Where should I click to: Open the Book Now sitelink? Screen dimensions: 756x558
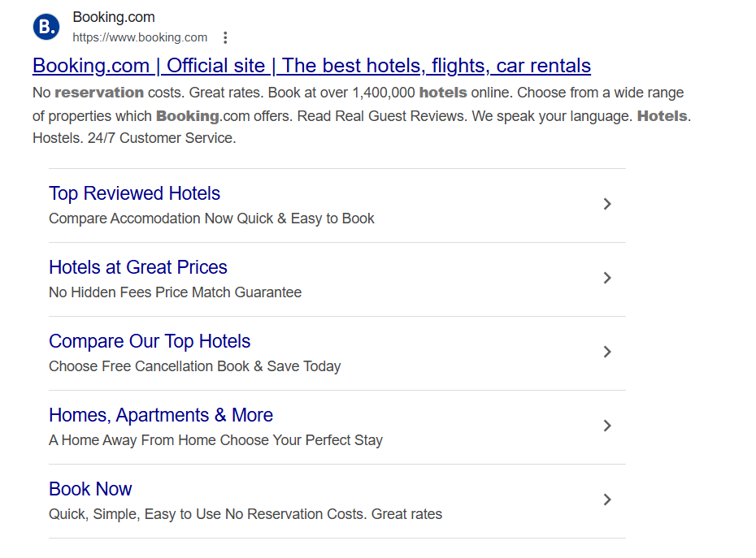(90, 489)
